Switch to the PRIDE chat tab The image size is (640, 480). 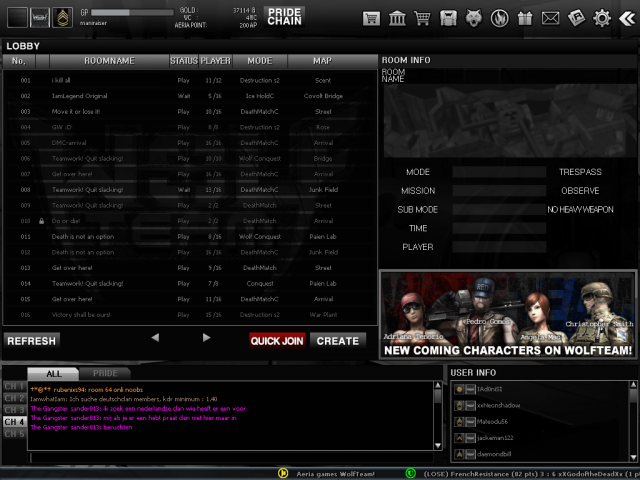105,373
